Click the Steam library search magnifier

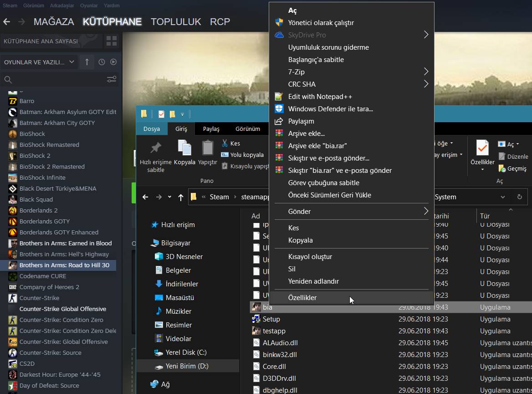point(8,80)
